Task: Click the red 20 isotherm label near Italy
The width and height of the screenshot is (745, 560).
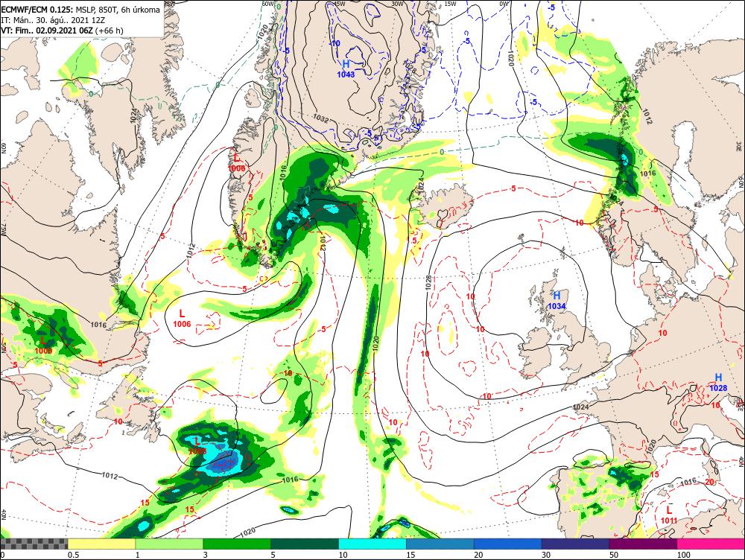Action: (709, 483)
